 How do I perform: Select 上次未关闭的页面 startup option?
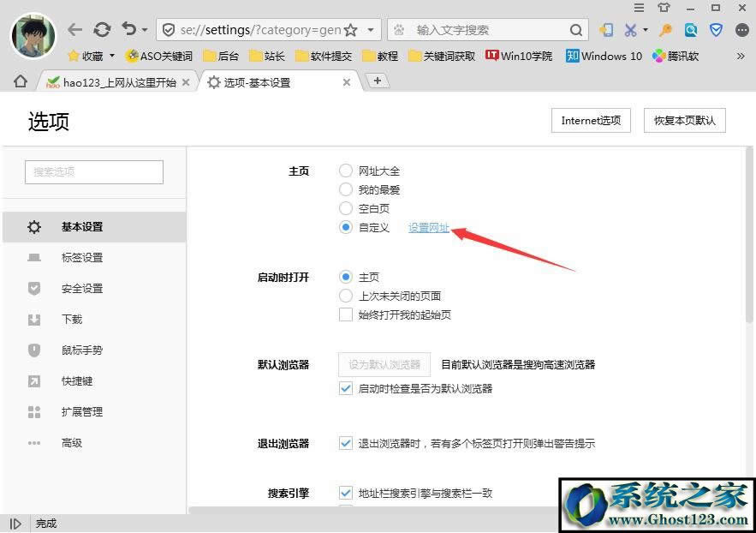pos(346,296)
